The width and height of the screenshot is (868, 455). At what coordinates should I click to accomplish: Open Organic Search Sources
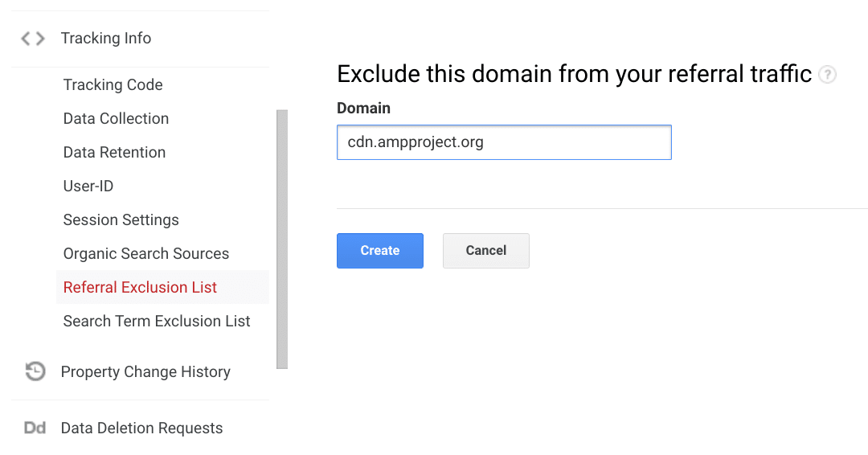click(x=146, y=254)
